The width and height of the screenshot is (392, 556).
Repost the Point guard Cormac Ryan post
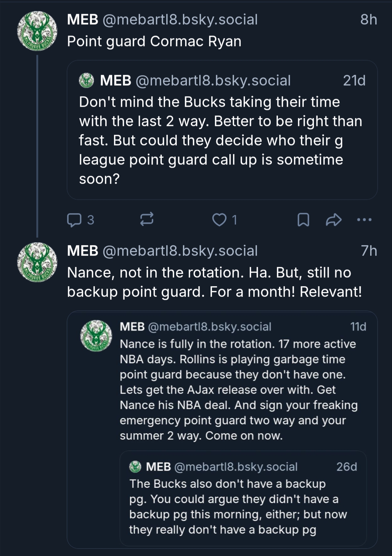point(147,219)
